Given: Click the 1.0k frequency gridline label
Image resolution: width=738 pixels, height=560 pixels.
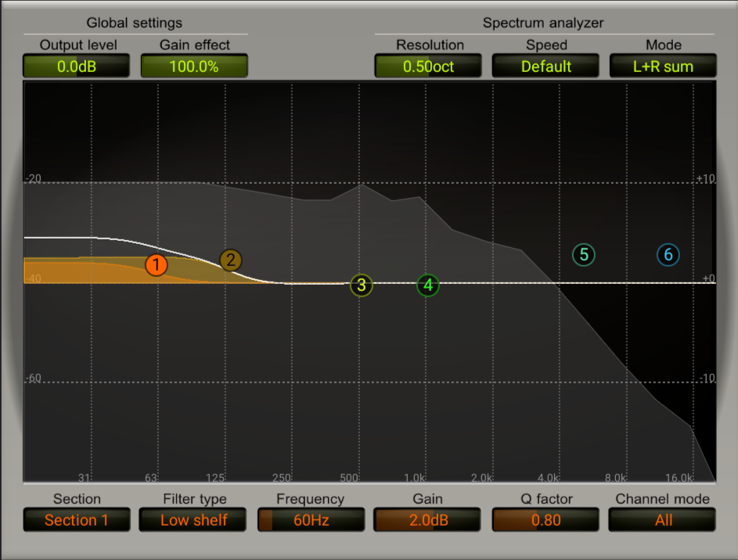Looking at the screenshot, I should 415,478.
